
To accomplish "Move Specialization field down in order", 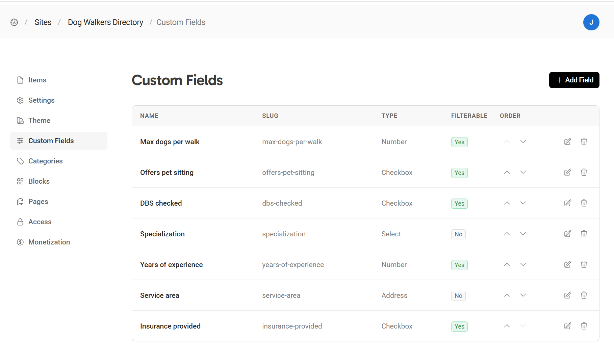I will click(523, 234).
